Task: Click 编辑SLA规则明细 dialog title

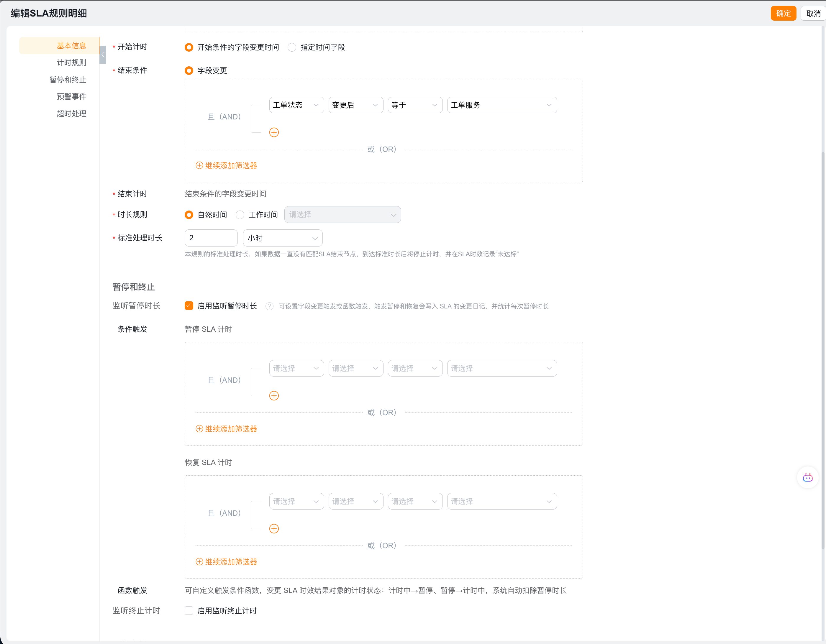Action: point(49,13)
